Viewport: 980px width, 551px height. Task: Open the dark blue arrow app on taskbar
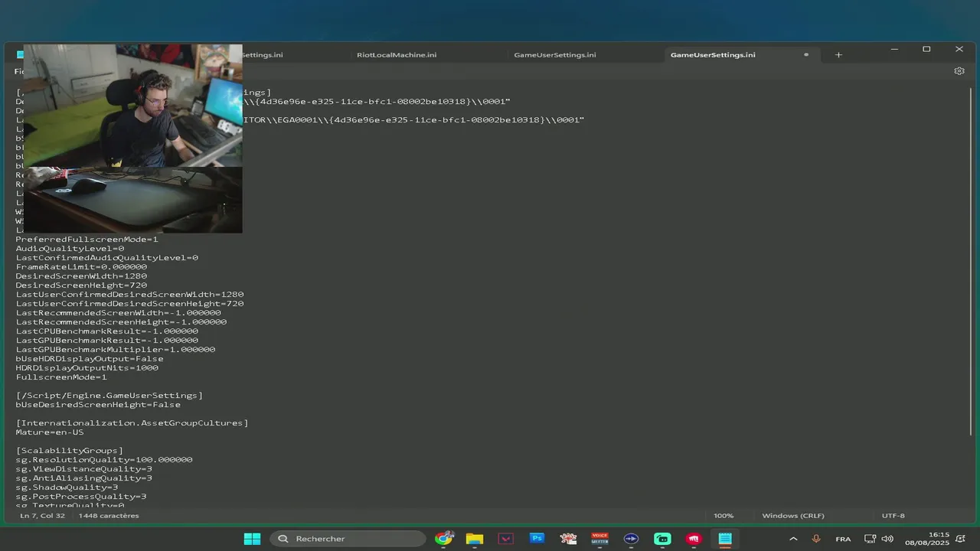click(x=631, y=539)
